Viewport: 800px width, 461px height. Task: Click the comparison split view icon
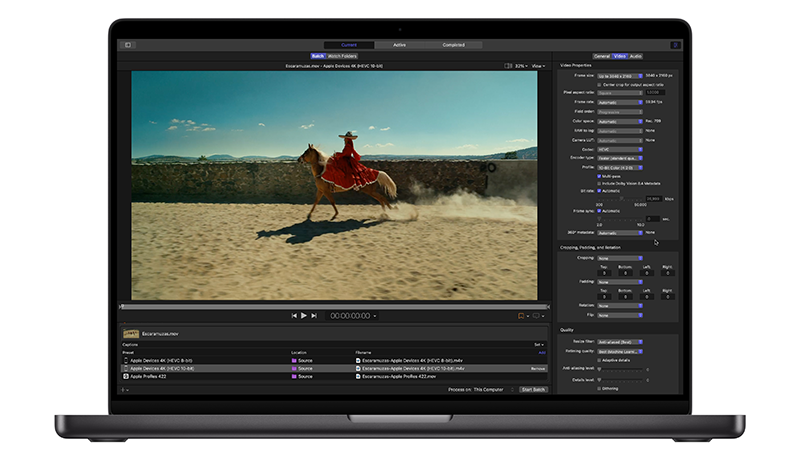point(508,66)
